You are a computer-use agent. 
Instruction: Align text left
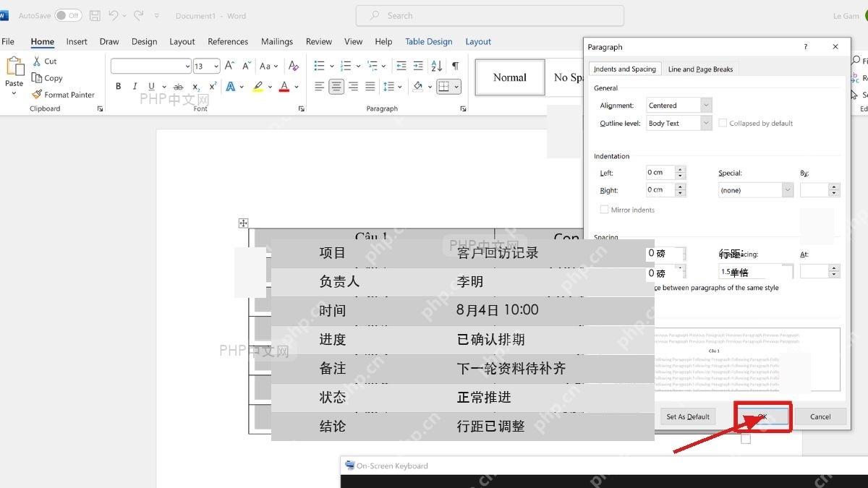[319, 87]
